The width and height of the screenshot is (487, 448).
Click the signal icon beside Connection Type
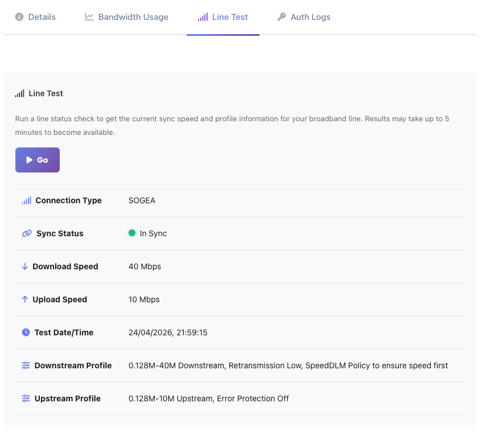click(x=26, y=200)
